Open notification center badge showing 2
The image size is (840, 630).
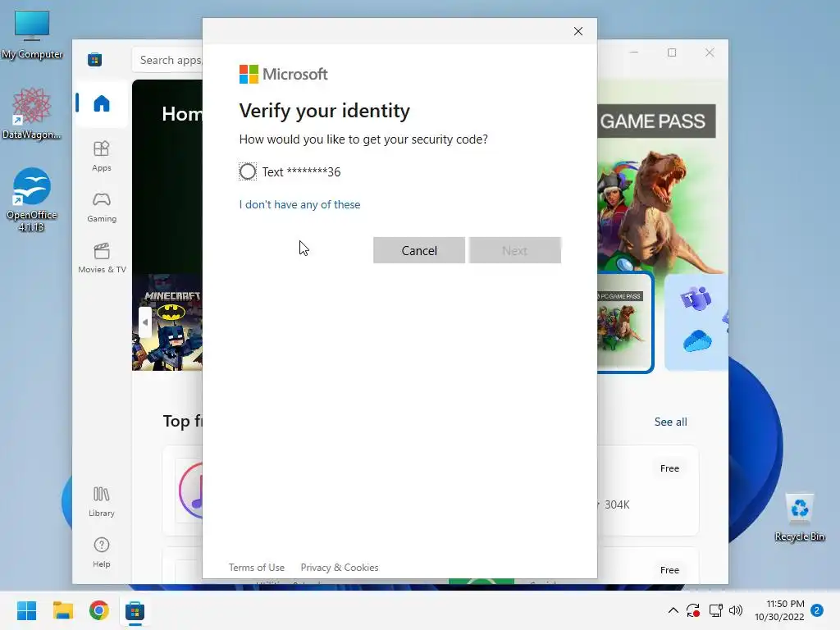click(817, 610)
